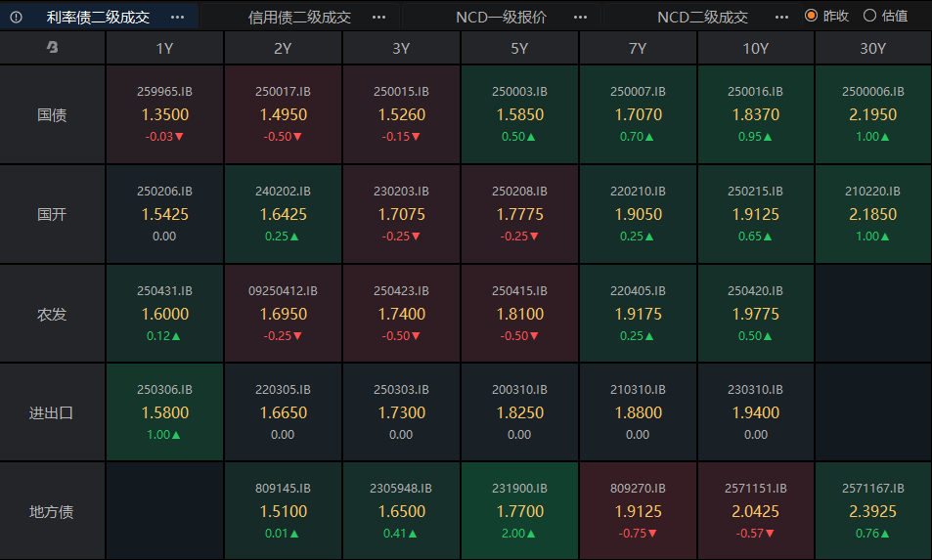Open the more options dots for NCD二级成交
Image resolution: width=932 pixels, height=560 pixels.
point(780,17)
